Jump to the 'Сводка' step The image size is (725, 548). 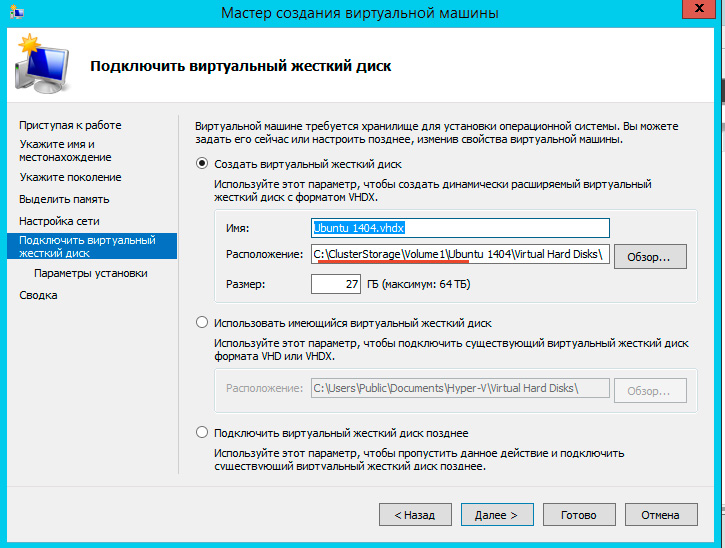(38, 295)
